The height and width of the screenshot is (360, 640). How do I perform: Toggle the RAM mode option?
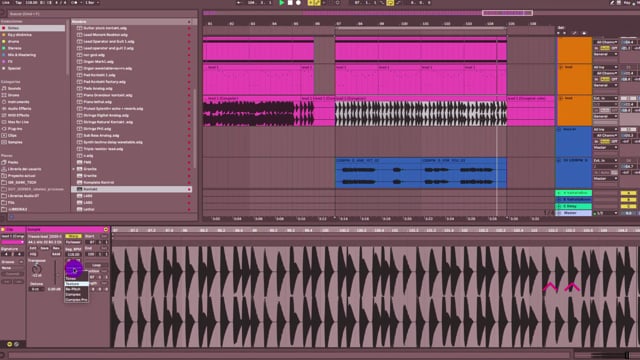click(x=56, y=254)
